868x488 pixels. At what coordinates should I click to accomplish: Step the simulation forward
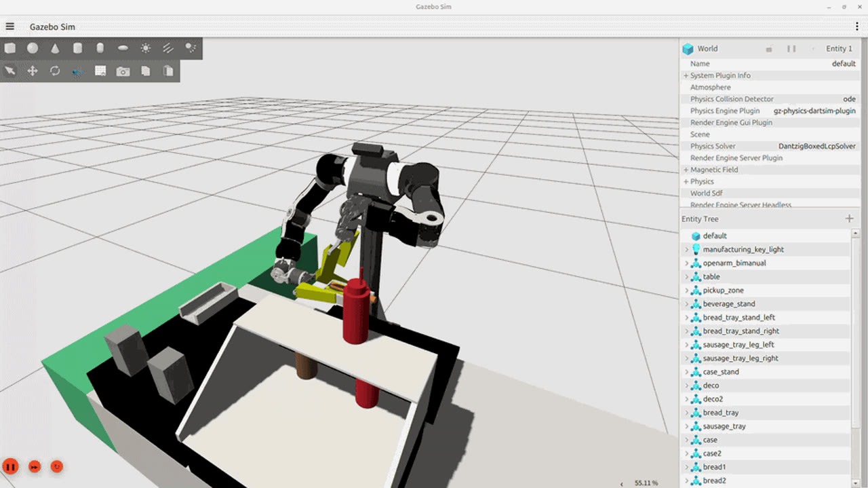[35, 466]
